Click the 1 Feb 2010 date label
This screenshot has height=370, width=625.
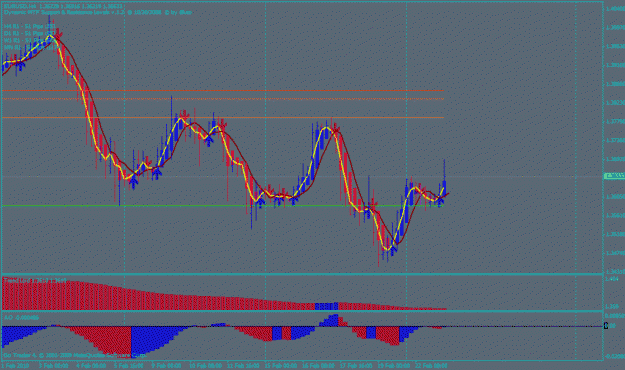15,366
